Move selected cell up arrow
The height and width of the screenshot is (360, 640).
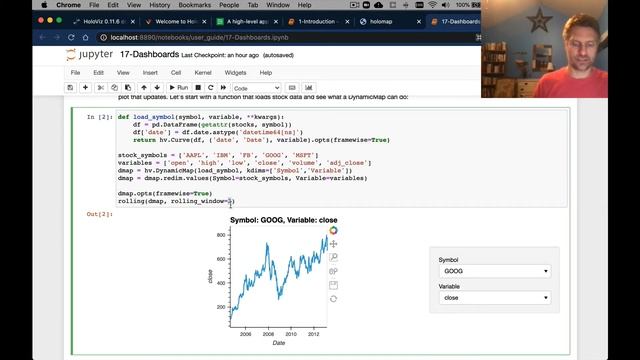(144, 88)
